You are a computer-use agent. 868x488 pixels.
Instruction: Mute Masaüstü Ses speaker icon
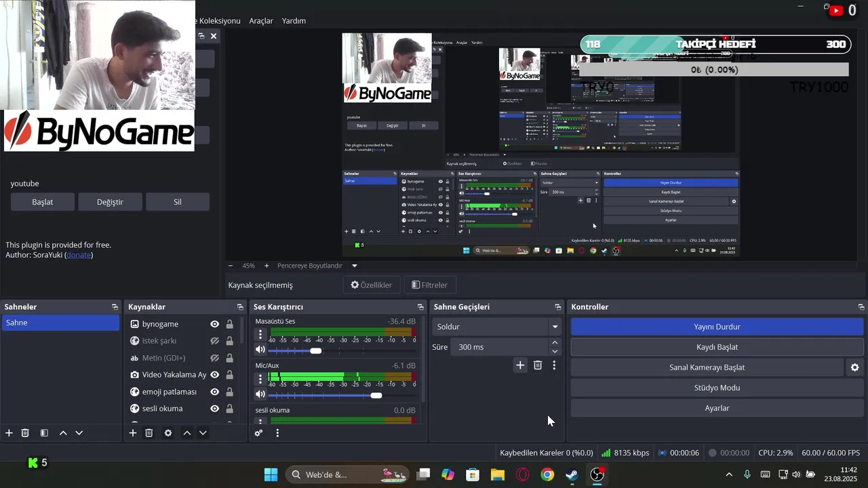(x=260, y=350)
